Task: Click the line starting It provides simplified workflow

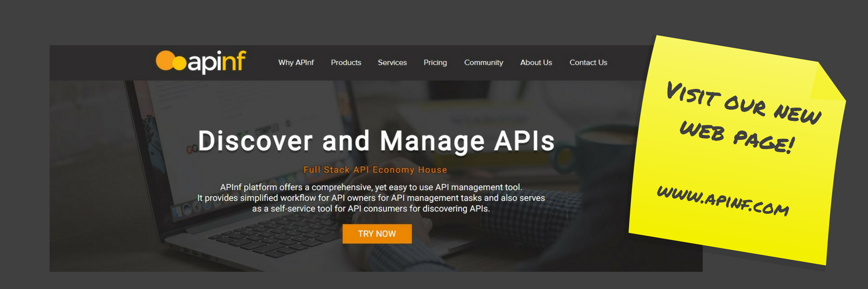Action: point(371,198)
